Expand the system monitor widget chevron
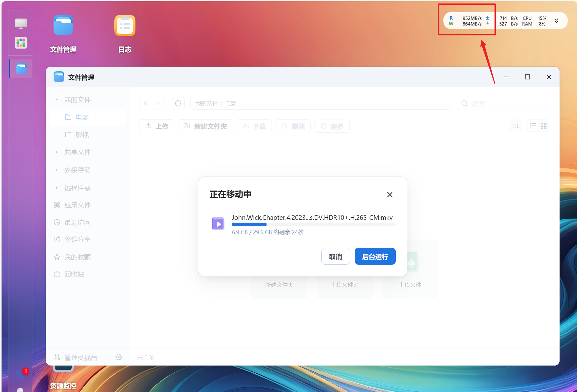 point(556,21)
